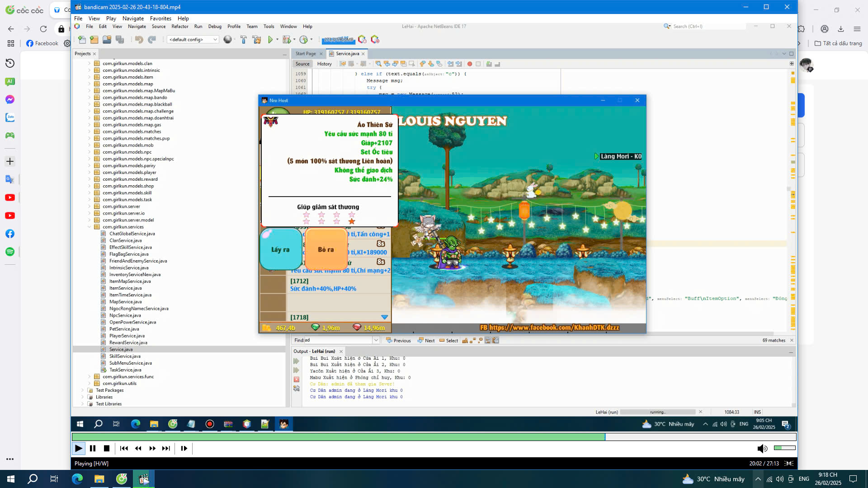
Task: Click the Undo arrow in NetBeans toolbar
Action: [x=139, y=40]
